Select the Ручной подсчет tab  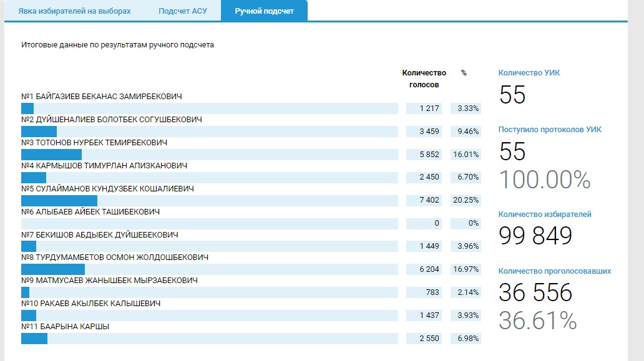pos(264,11)
